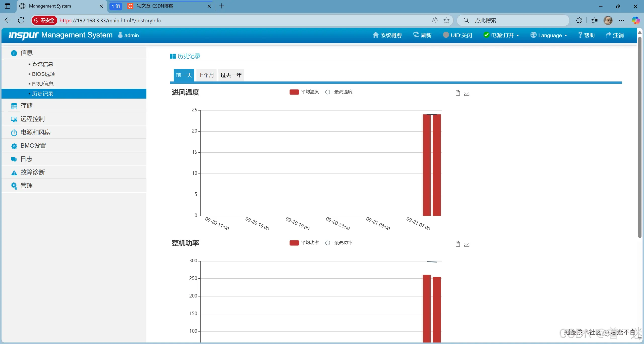Download the 整机功率 chart as image
This screenshot has height=344, width=644.
(x=467, y=244)
